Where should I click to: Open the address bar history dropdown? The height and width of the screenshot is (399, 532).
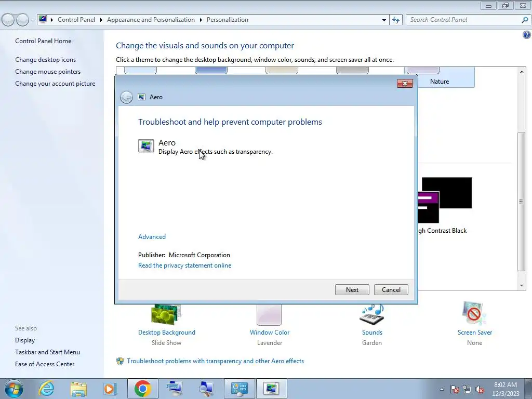pyautogui.click(x=384, y=20)
